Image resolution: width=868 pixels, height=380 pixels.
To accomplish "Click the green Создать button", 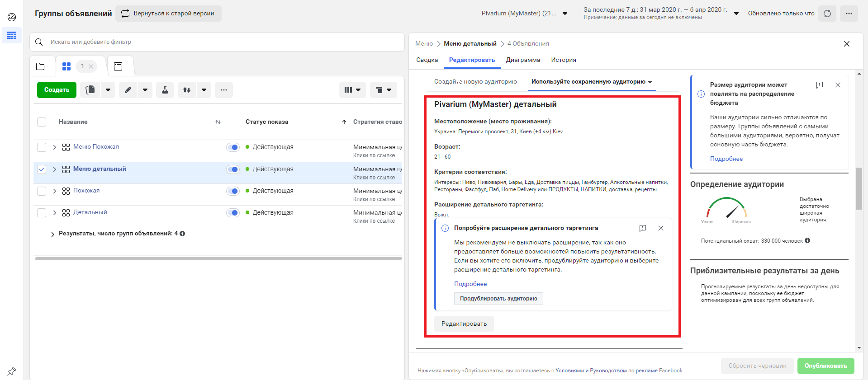I will [57, 90].
